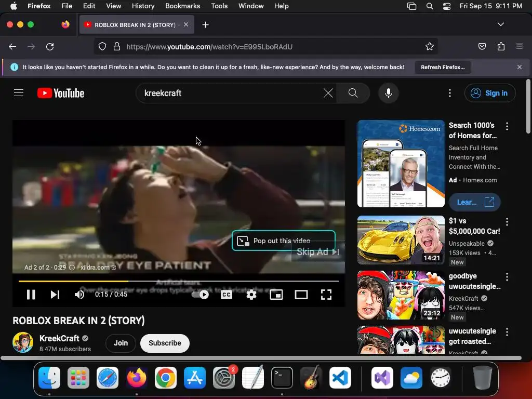The image size is (532, 399).
Task: Dismiss the Firefox refresh notification bar
Action: 519,67
